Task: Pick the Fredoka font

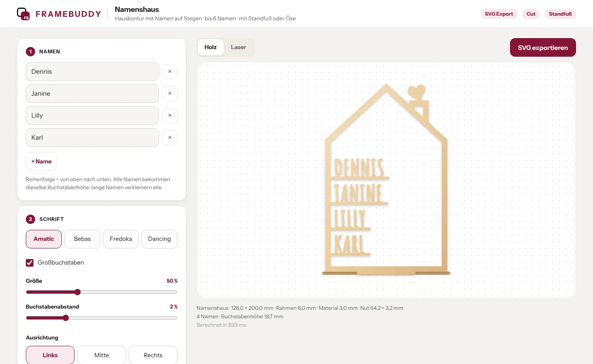Action: (121, 239)
